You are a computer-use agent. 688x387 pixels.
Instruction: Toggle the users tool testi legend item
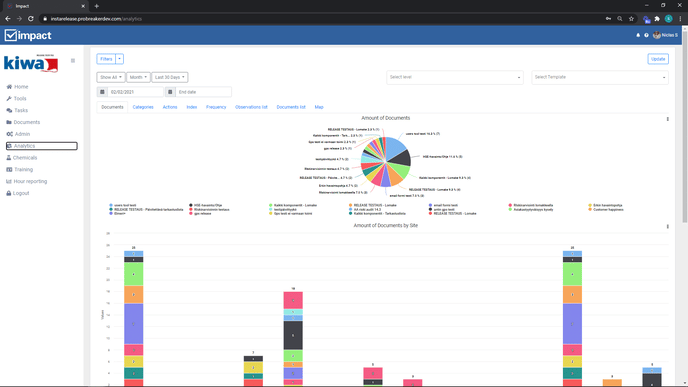click(x=123, y=205)
